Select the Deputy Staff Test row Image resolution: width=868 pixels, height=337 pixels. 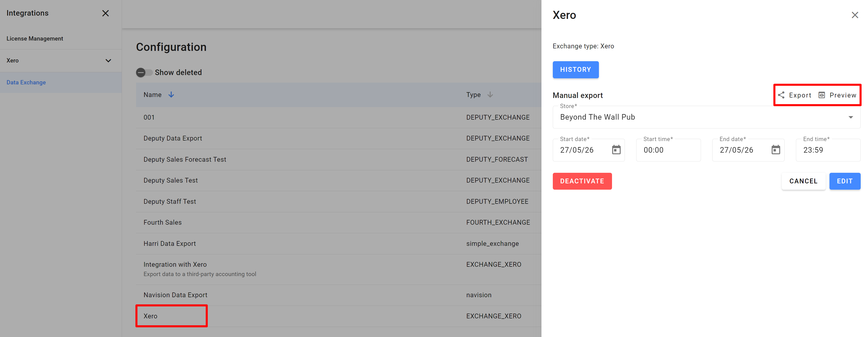[x=339, y=201]
